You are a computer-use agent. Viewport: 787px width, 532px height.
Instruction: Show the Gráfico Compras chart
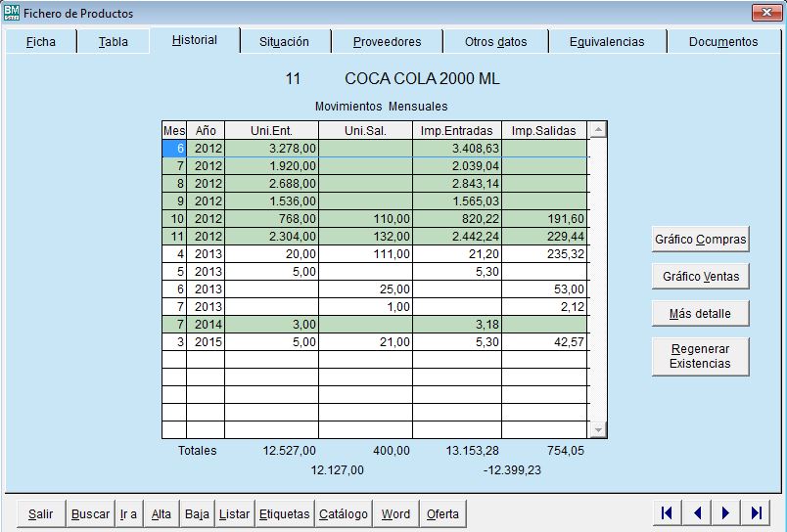700,240
